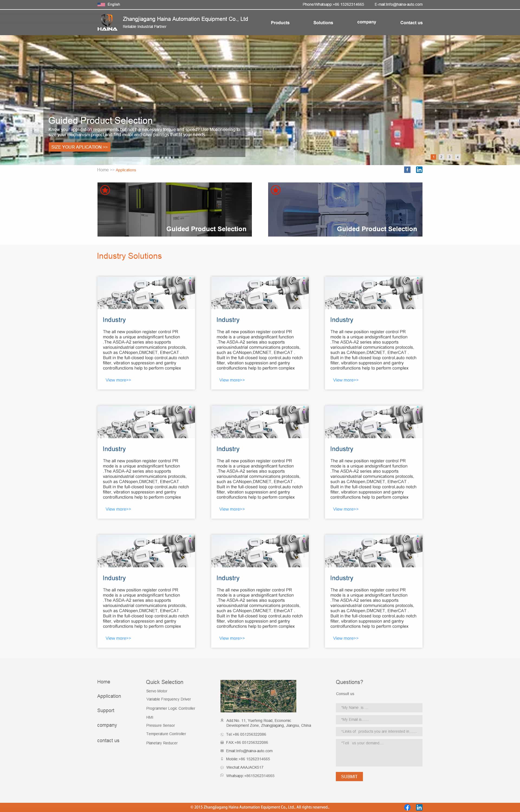Viewport: 520px width, 812px height.
Task: Click the LinkedIn icon in footer bar
Action: click(419, 807)
